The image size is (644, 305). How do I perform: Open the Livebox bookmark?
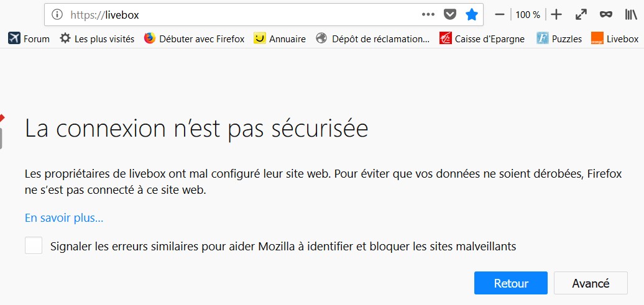pyautogui.click(x=615, y=39)
